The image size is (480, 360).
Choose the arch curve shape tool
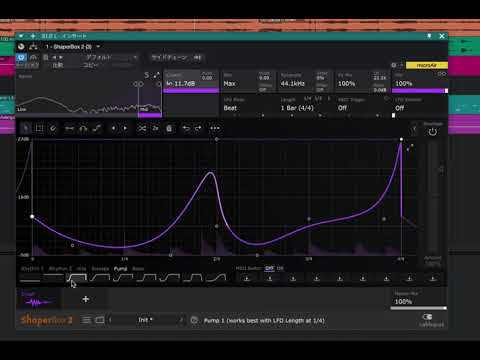tap(83, 128)
